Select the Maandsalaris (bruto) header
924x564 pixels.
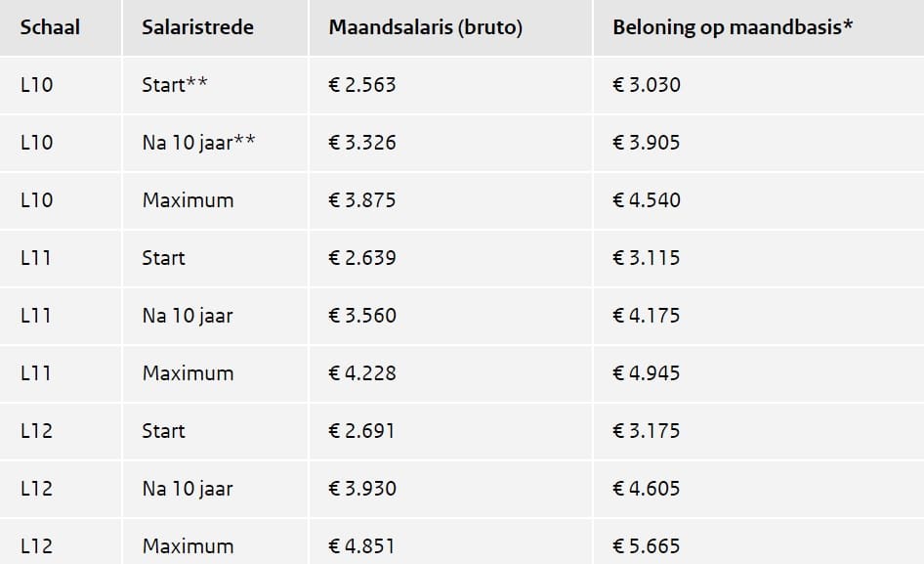tap(425, 27)
